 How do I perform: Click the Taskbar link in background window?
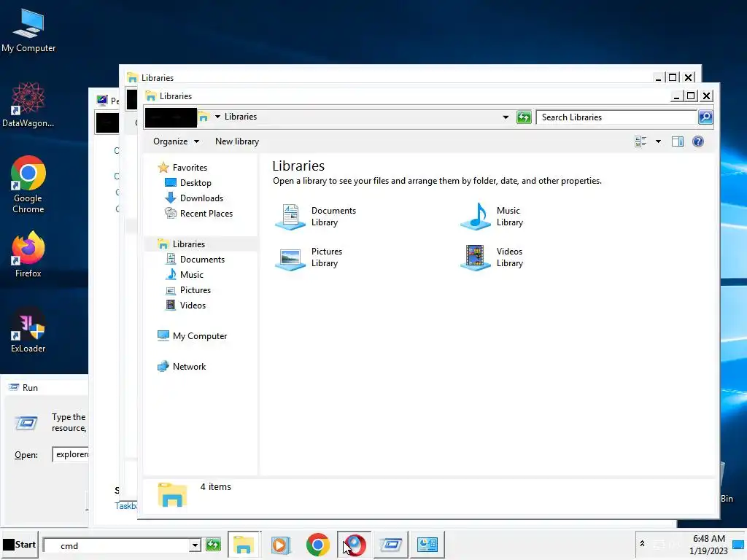pos(125,506)
